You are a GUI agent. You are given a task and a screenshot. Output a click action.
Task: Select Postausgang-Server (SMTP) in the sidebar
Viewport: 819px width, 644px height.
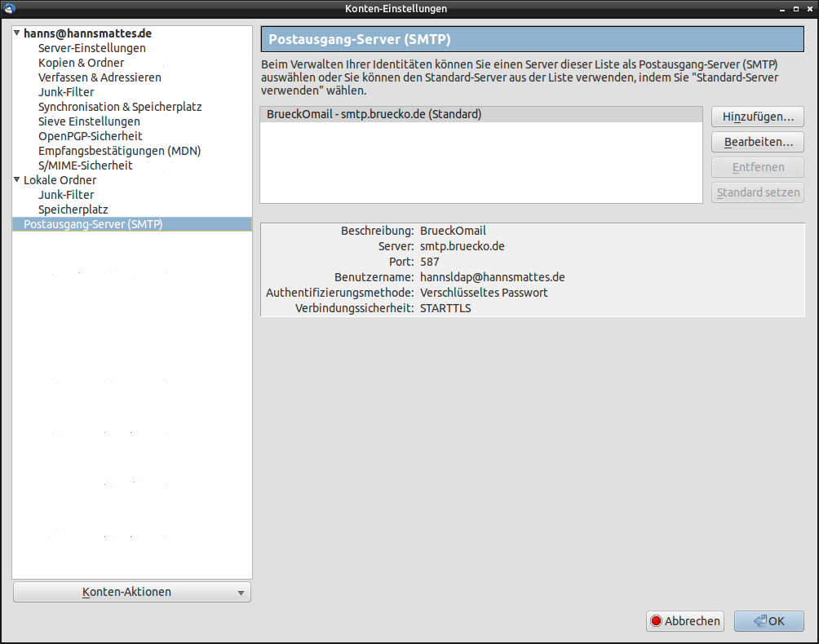coord(93,224)
